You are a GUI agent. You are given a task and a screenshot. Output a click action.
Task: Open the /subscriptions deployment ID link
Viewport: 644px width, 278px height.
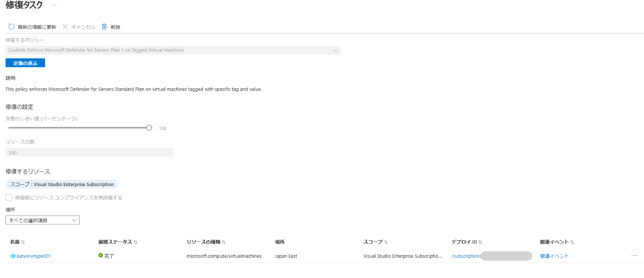466,256
